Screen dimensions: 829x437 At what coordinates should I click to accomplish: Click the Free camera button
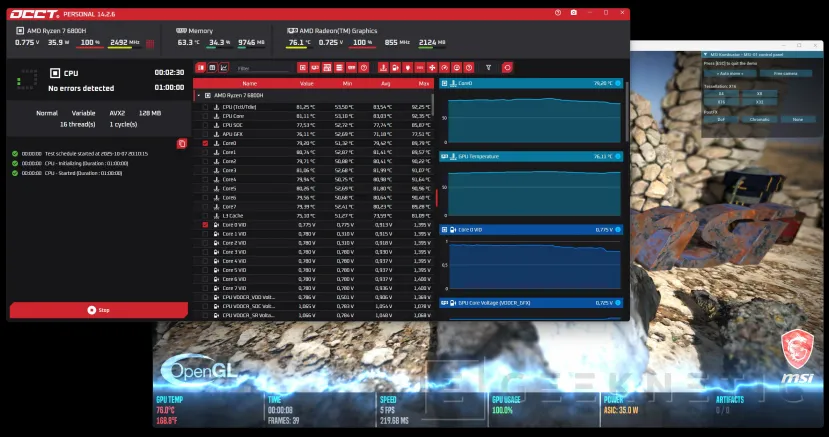(x=785, y=73)
